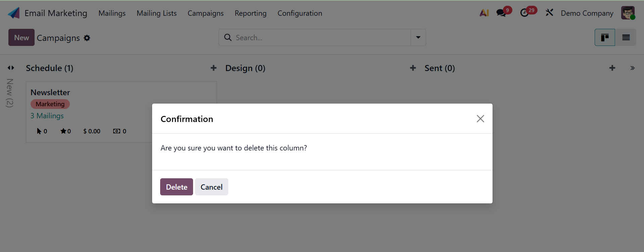
Task: Open the conversations message icon
Action: pos(501,13)
